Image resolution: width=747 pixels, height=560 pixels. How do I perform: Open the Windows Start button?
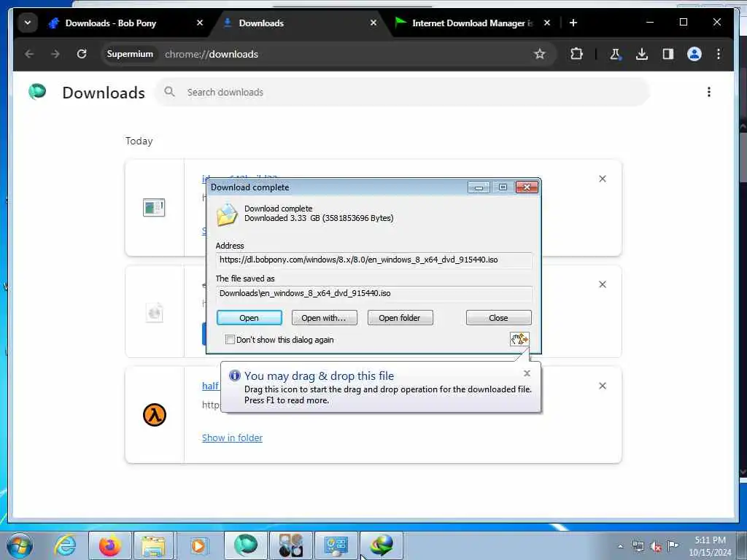(20, 545)
